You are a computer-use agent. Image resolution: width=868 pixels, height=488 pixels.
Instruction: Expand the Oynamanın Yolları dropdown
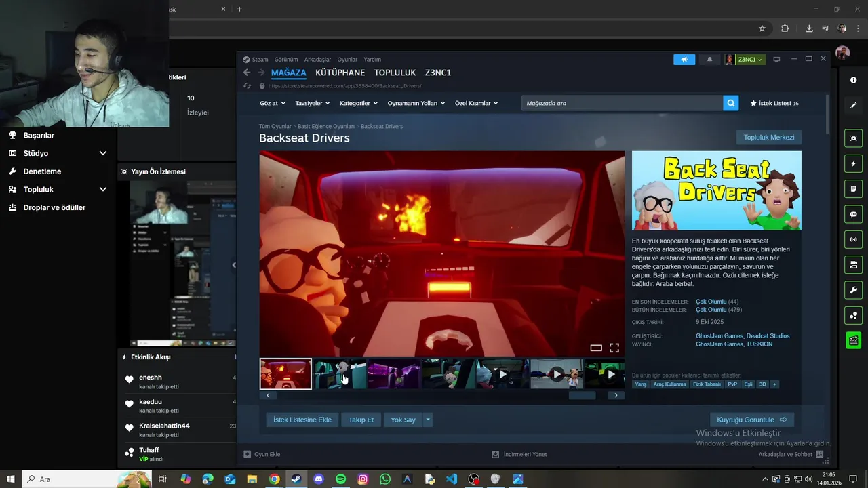(x=416, y=103)
